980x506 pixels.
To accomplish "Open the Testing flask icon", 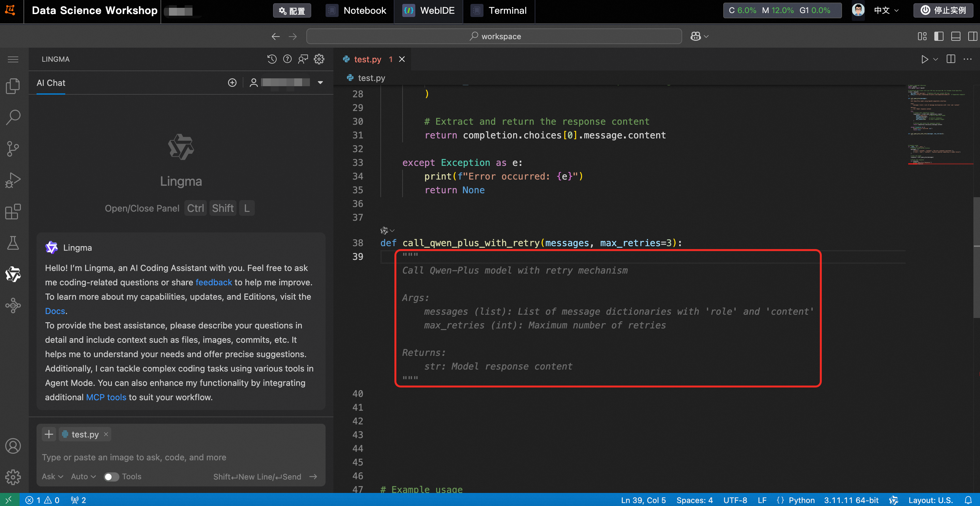I will click(13, 243).
